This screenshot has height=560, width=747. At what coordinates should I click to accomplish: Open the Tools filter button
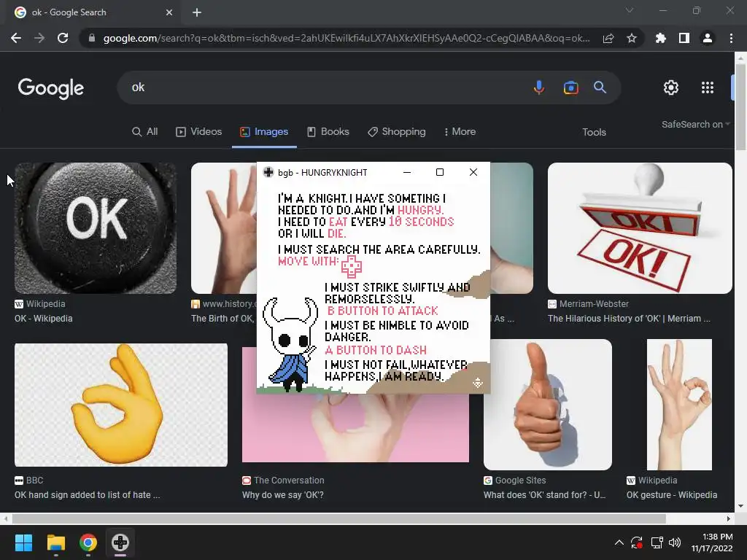[x=594, y=133]
